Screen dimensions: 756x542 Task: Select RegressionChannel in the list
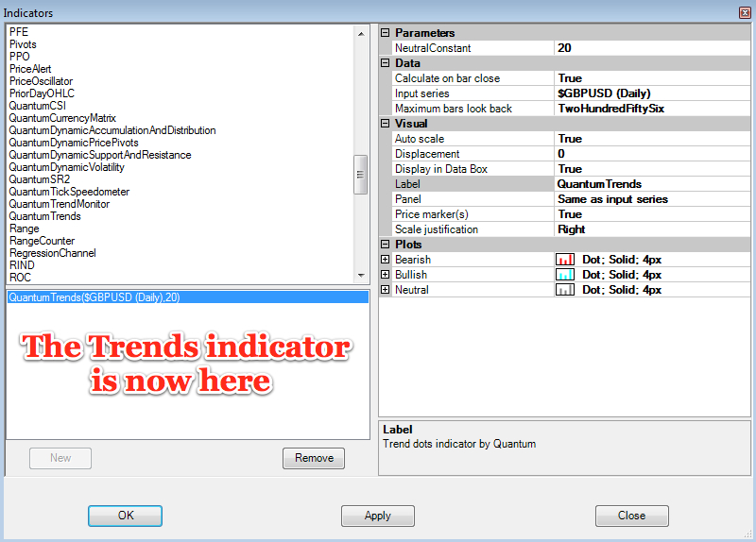(x=53, y=253)
